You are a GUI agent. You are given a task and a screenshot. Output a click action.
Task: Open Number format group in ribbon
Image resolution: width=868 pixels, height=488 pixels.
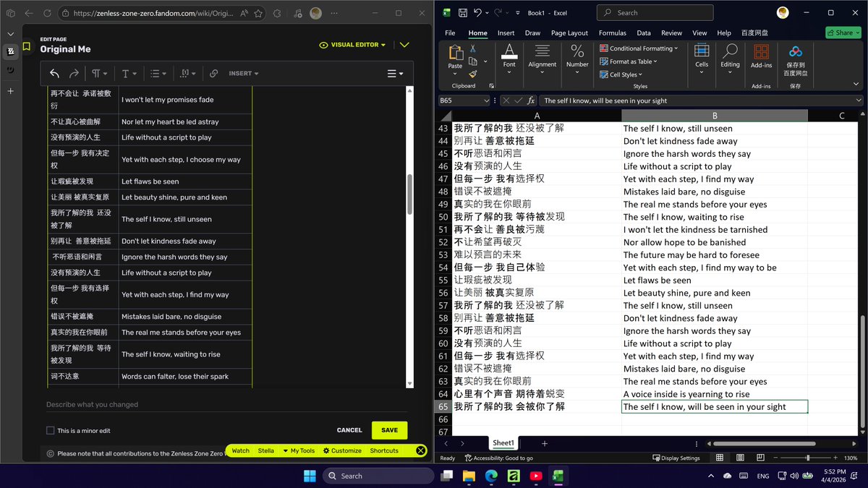click(x=577, y=57)
